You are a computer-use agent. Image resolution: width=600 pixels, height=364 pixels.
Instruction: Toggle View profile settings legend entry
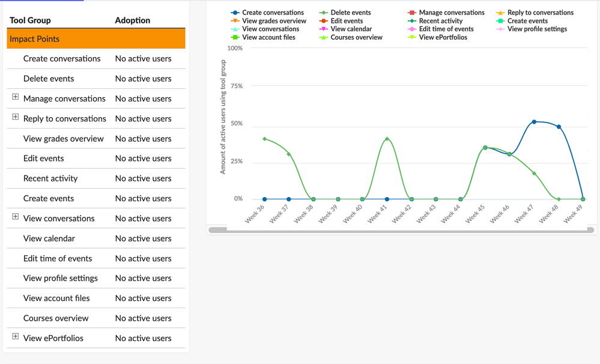click(x=532, y=29)
